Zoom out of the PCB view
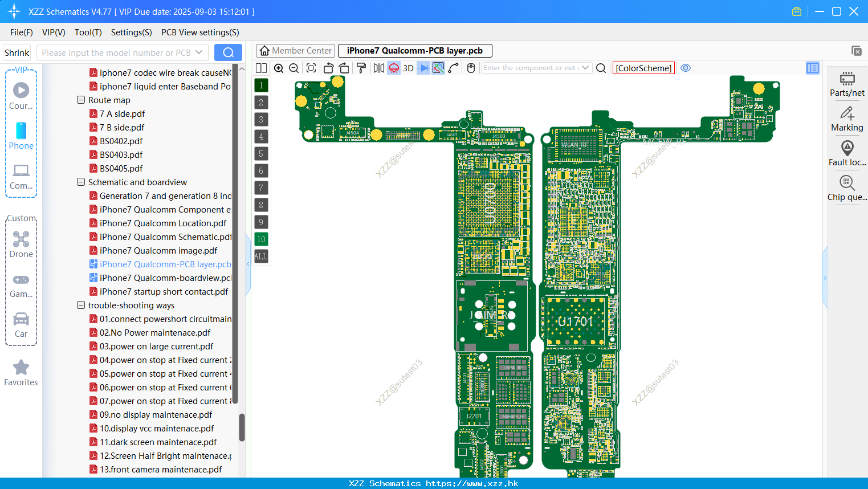This screenshot has width=868, height=489. (x=294, y=68)
